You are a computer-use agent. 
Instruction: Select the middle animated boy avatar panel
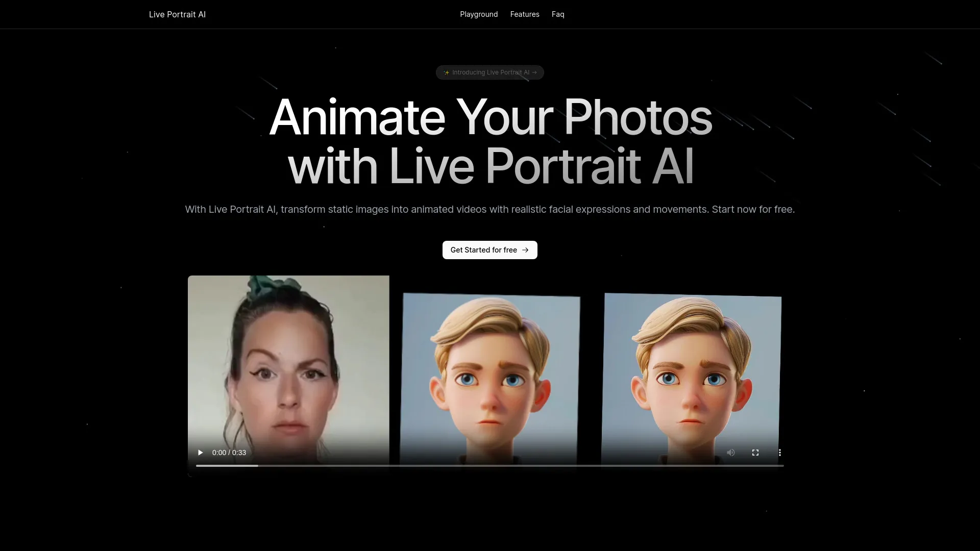tap(491, 378)
